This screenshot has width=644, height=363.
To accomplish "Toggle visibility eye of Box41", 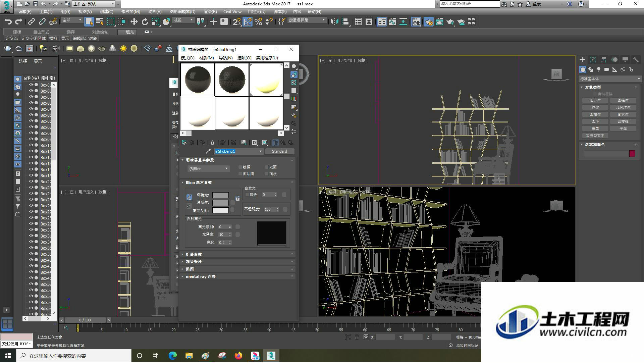I will pos(31,260).
